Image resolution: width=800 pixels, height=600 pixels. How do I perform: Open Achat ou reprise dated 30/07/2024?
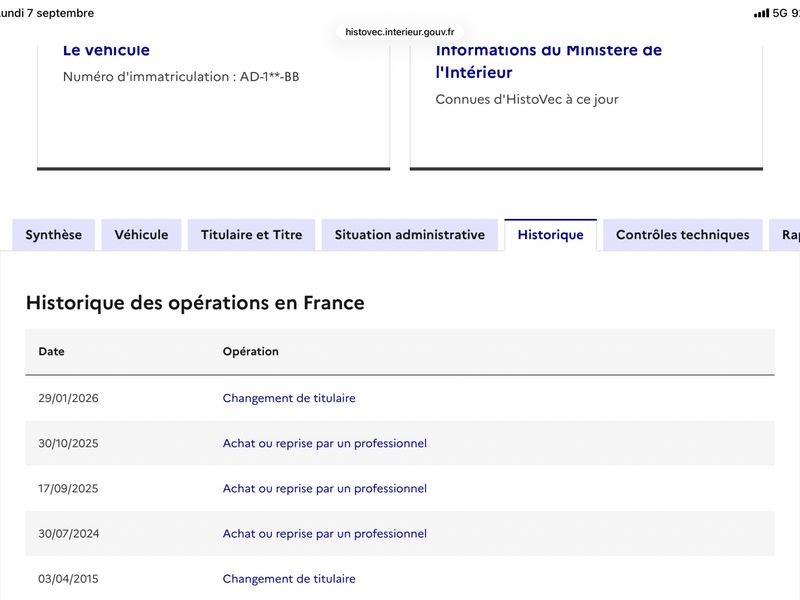(324, 534)
